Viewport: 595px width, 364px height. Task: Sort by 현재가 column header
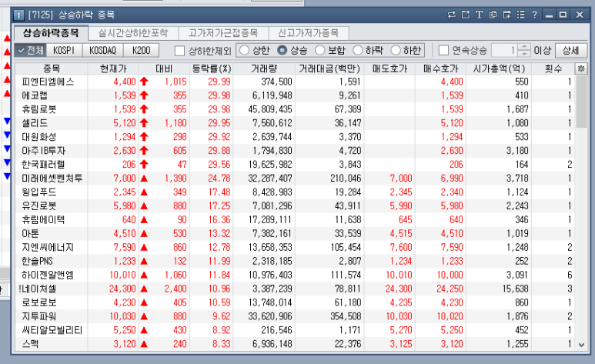(x=113, y=68)
